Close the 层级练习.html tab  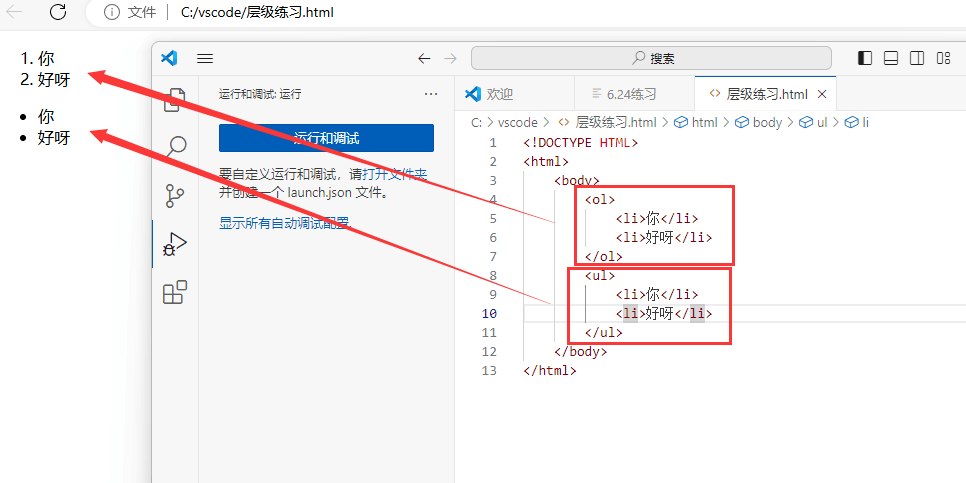[821, 94]
